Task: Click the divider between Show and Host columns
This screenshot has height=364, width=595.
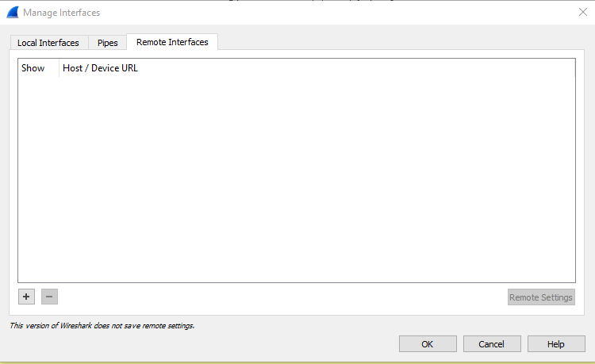Action: point(59,68)
